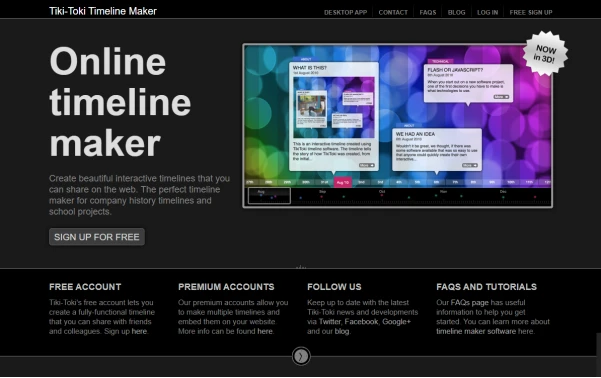Click the round arrow button at bottom
Image resolution: width=601 pixels, height=378 pixels.
point(301,356)
